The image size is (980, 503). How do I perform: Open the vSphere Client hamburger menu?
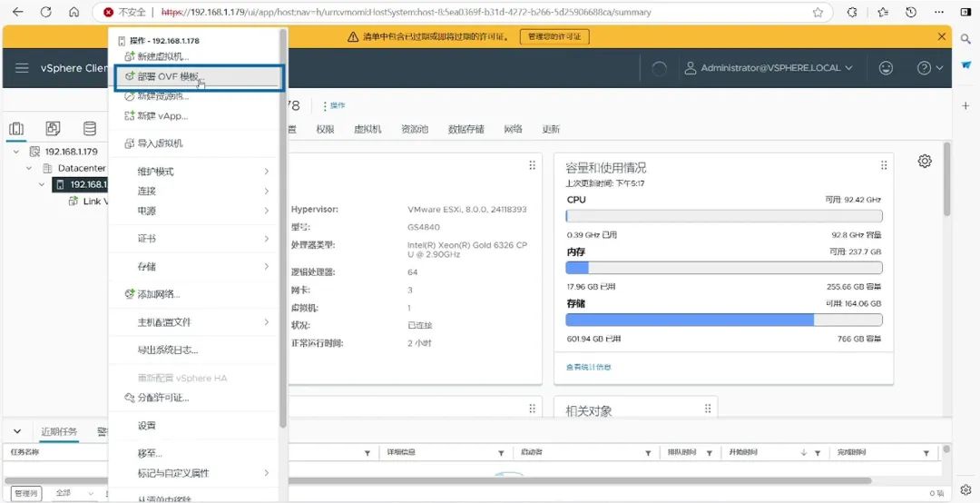tap(22, 67)
